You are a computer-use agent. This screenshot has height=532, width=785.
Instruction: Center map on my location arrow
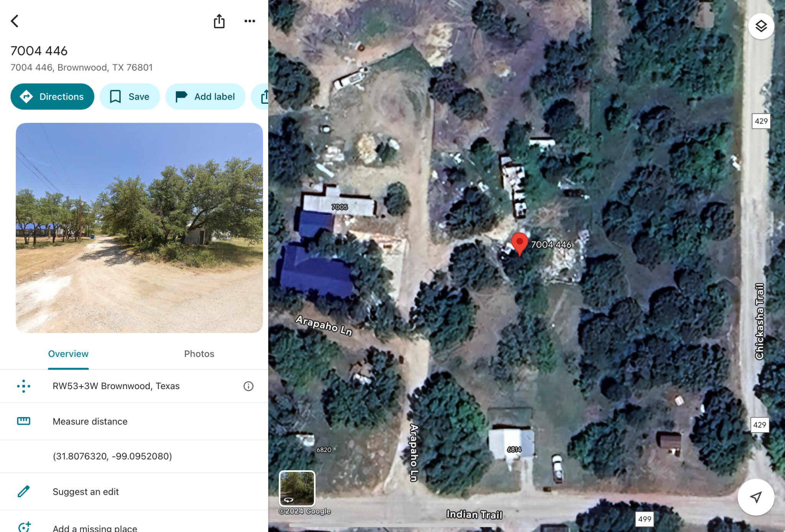pyautogui.click(x=755, y=497)
